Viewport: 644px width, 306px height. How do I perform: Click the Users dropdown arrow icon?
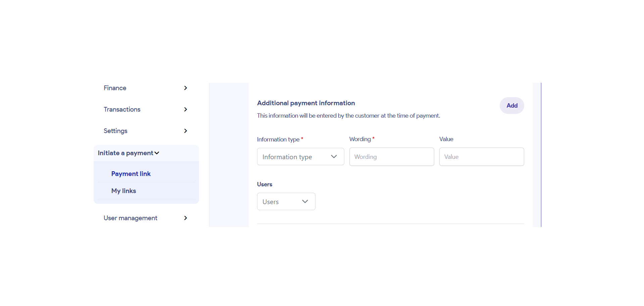tap(305, 201)
